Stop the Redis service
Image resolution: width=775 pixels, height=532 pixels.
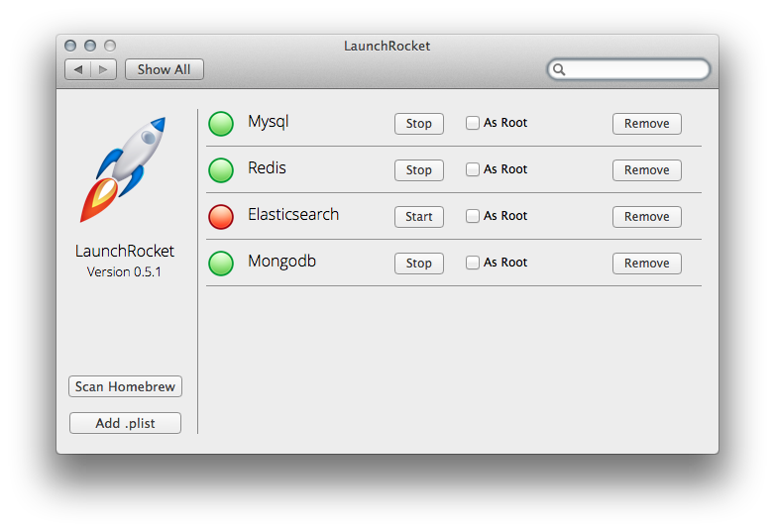pos(419,170)
